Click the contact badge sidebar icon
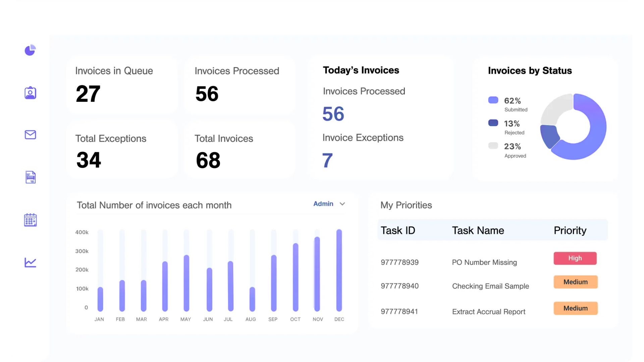The width and height of the screenshot is (644, 362). [30, 93]
